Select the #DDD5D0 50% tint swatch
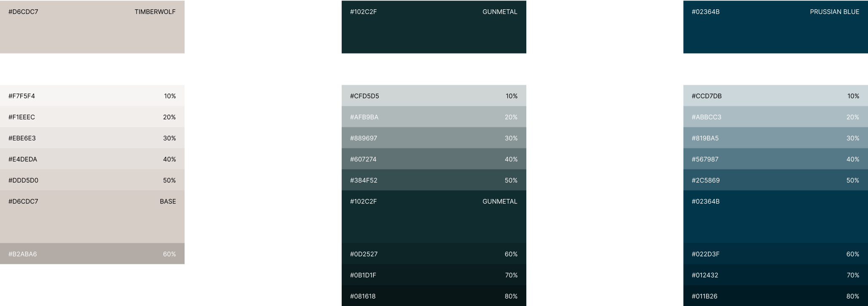Screen dimensions: 868x306 point(92,180)
